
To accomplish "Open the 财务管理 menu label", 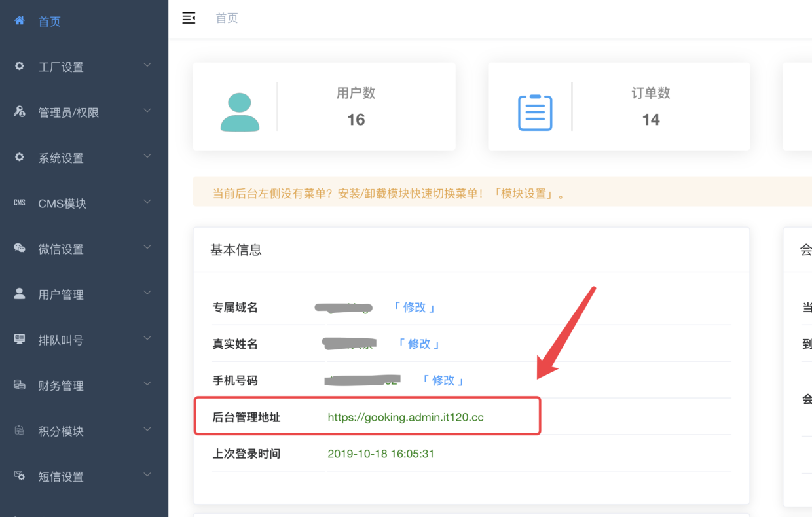I will [61, 386].
